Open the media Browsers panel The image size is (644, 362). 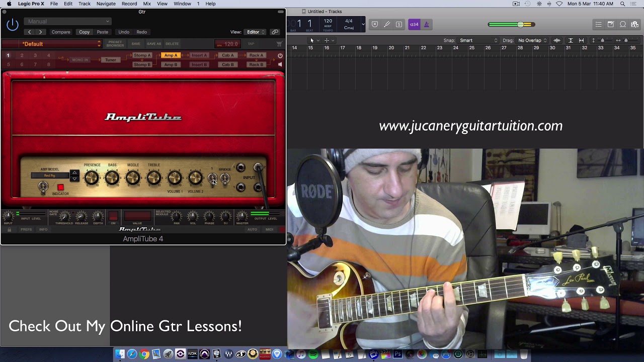click(x=635, y=24)
